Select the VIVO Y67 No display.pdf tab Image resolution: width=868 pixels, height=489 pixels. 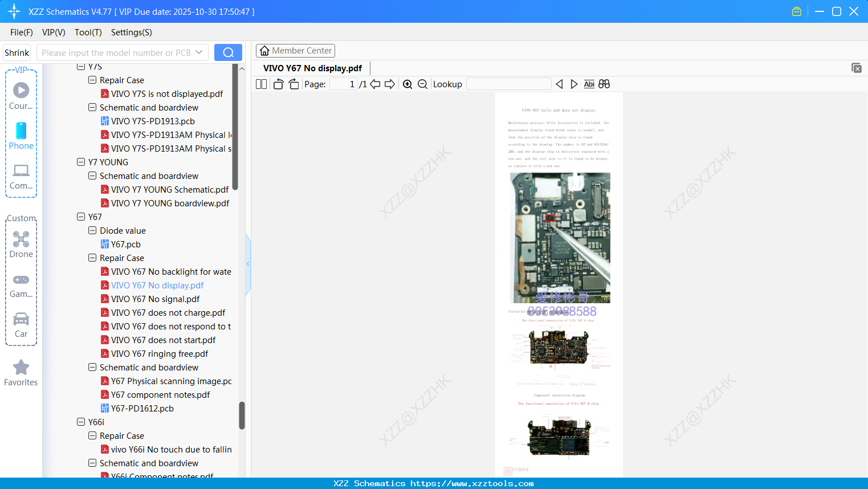312,68
